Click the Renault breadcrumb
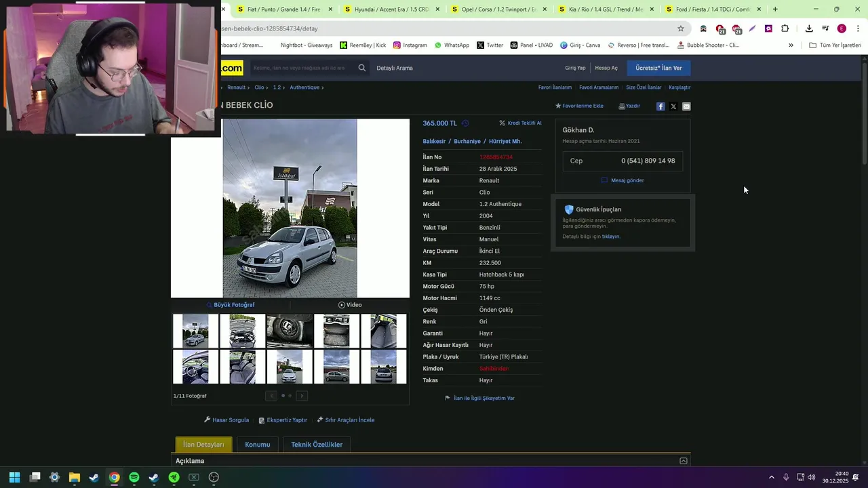868x488 pixels. pyautogui.click(x=236, y=87)
